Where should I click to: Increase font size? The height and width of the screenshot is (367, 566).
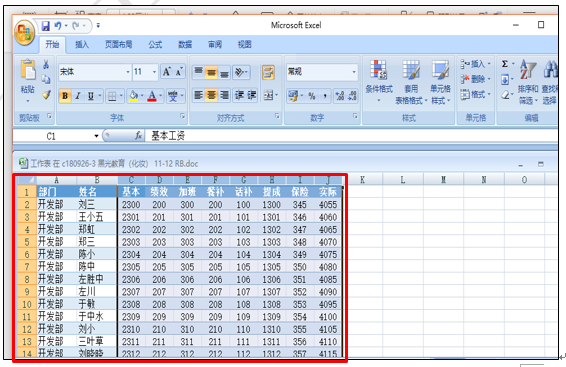167,72
